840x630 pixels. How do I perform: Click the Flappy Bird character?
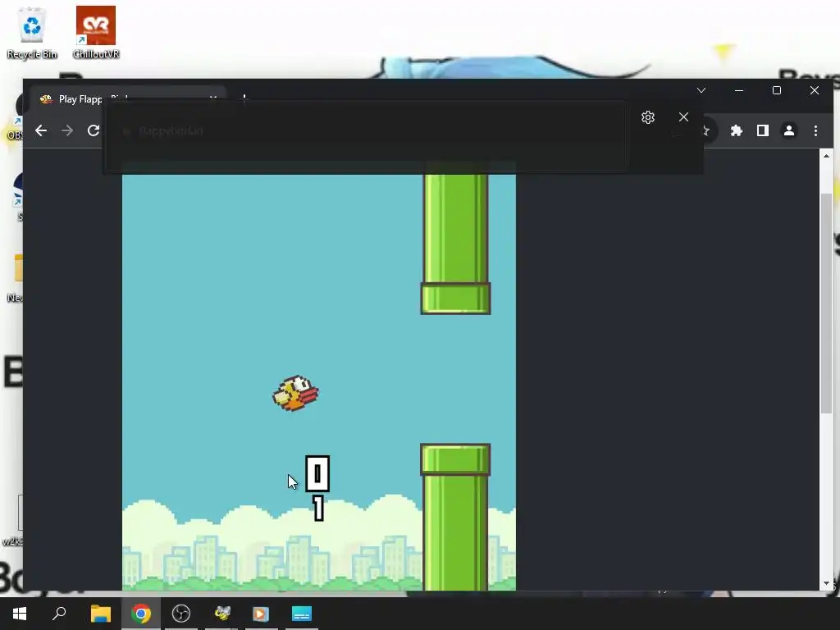coord(295,393)
